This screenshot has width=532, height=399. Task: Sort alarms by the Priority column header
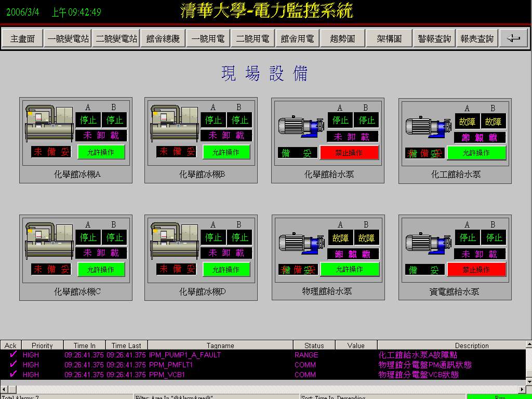[x=43, y=345]
